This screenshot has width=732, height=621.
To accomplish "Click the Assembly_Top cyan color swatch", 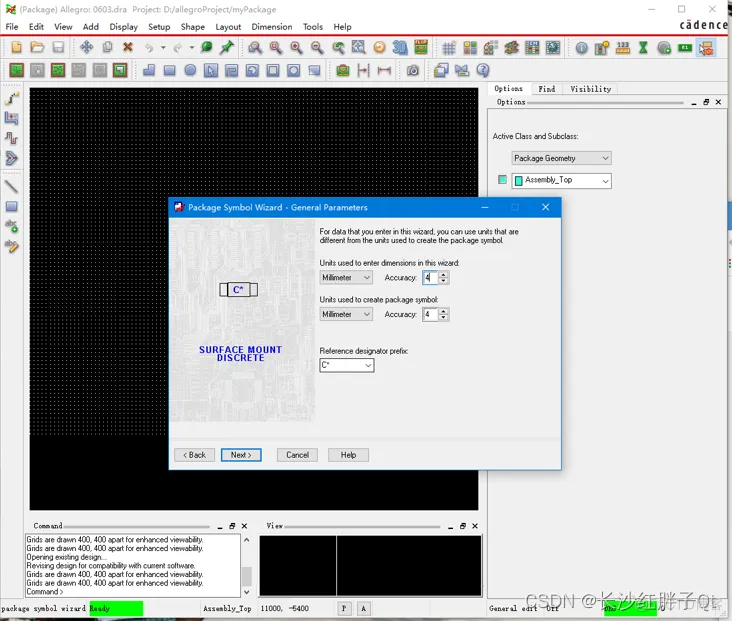I will coord(502,180).
